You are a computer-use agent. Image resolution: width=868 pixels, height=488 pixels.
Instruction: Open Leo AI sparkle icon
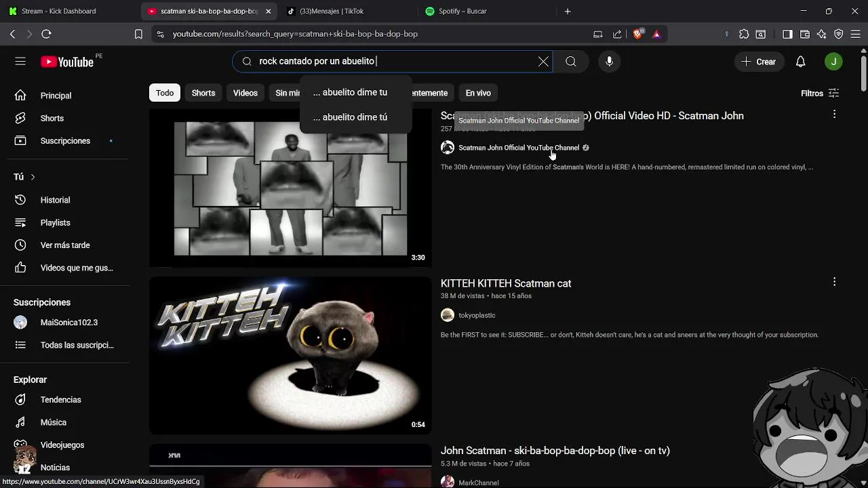(x=822, y=34)
